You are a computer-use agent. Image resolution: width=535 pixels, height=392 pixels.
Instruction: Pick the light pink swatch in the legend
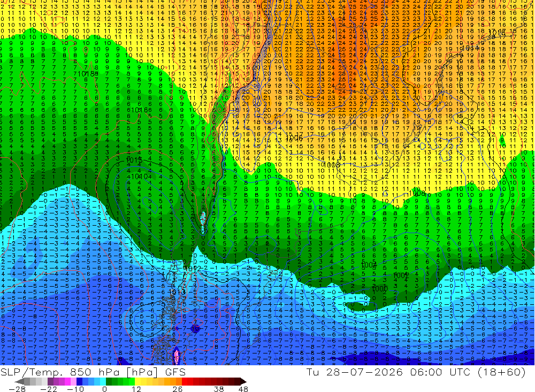point(74,381)
